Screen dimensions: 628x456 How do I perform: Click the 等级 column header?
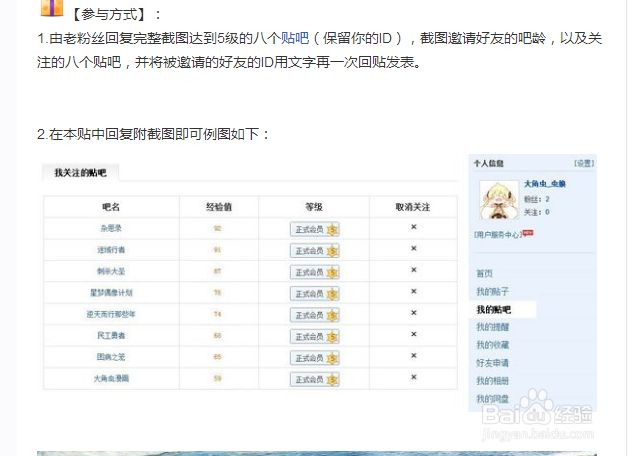(x=314, y=207)
